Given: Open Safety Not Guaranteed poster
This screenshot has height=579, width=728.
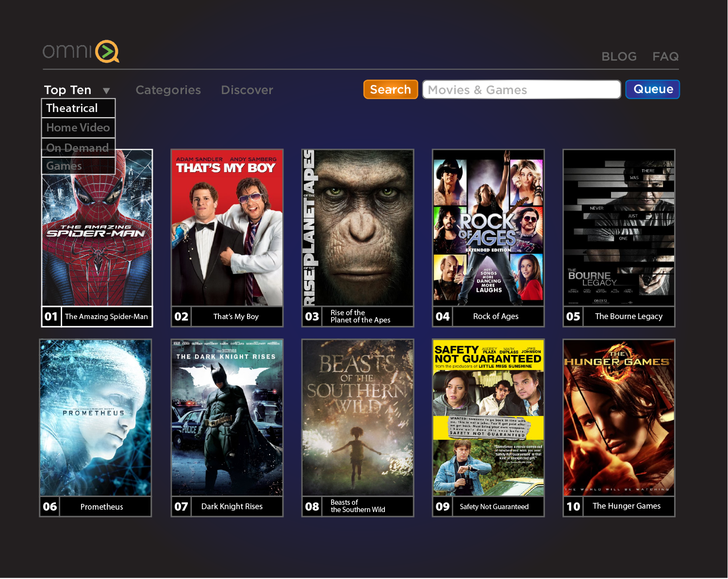Looking at the screenshot, I should pyautogui.click(x=488, y=418).
